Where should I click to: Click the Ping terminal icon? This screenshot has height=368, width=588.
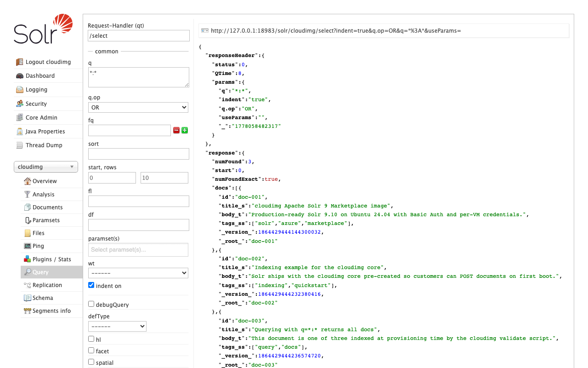(28, 246)
